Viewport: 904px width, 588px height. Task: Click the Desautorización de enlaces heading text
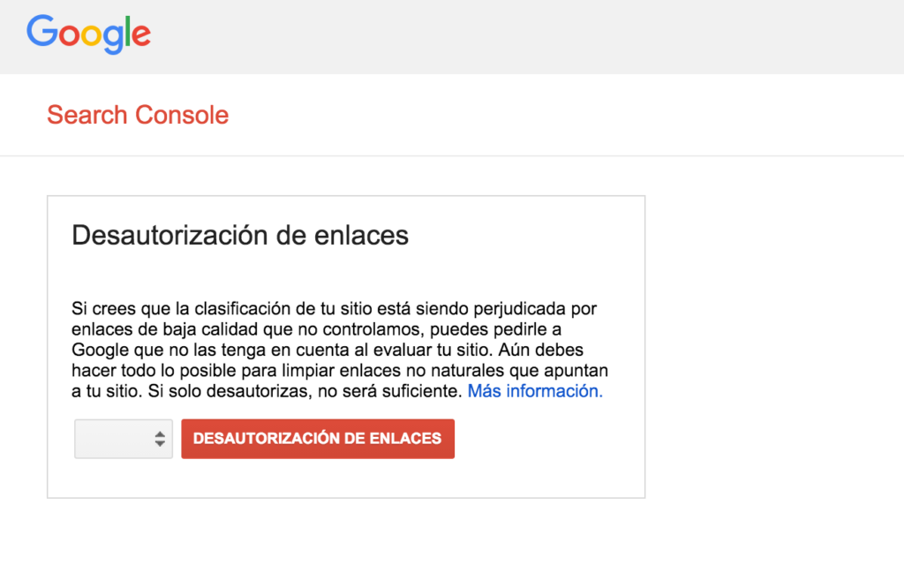pos(240,235)
